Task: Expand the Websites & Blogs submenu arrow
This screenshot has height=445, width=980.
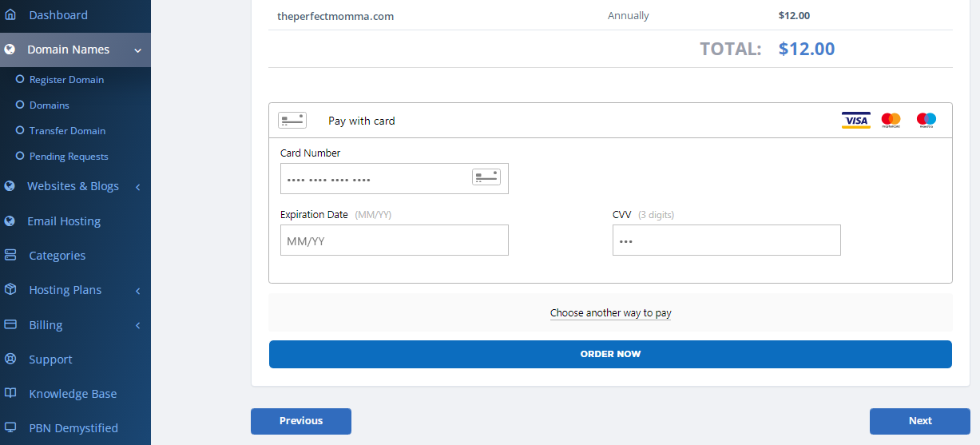Action: click(x=138, y=187)
